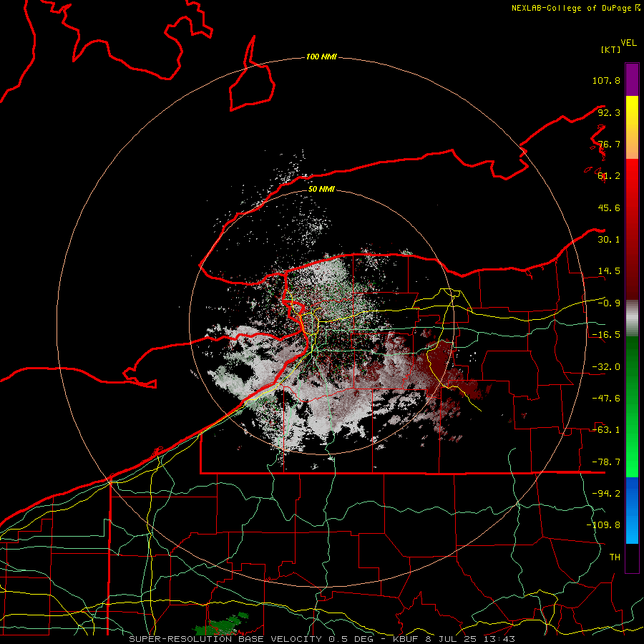Screen dimensions: 644x644
Task: Click the NEXLAB-College of DuPage watermark text
Action: pos(575,8)
